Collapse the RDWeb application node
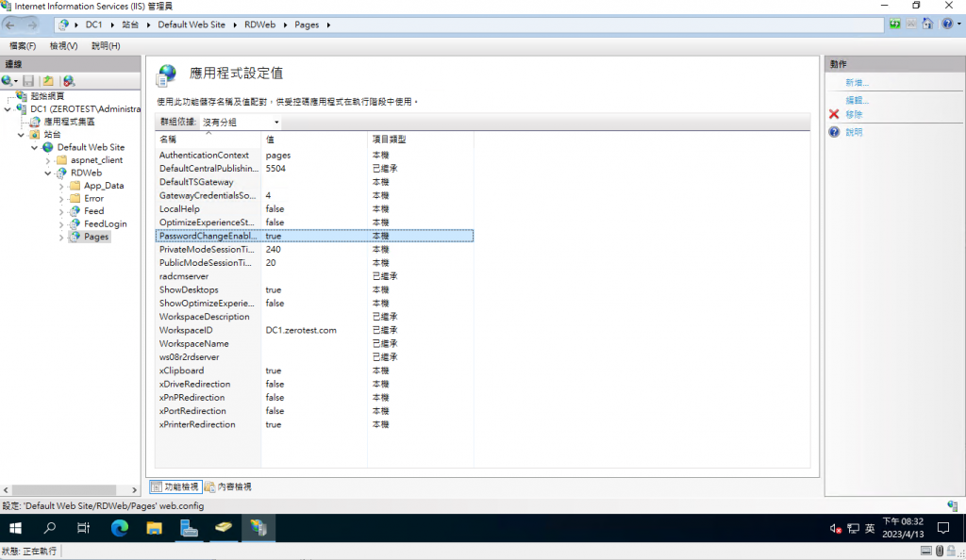 coord(48,173)
